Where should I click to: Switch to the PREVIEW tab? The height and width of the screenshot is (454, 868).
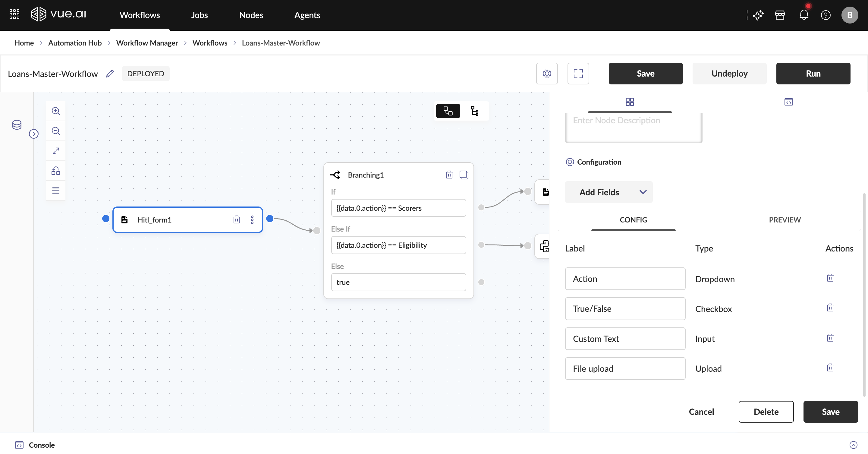coord(785,220)
